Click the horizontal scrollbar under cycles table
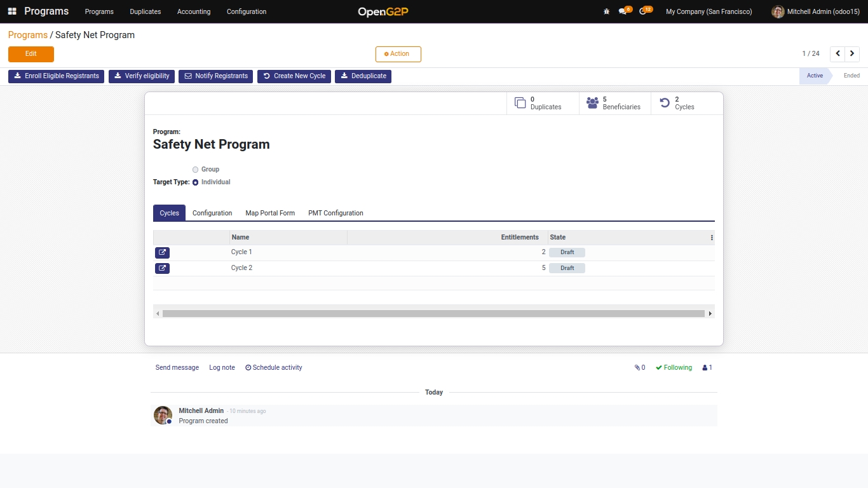The image size is (868, 488). click(x=433, y=313)
